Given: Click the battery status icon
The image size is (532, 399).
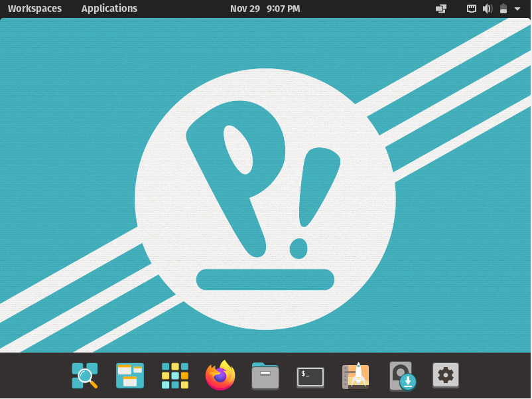Looking at the screenshot, I should [503, 9].
